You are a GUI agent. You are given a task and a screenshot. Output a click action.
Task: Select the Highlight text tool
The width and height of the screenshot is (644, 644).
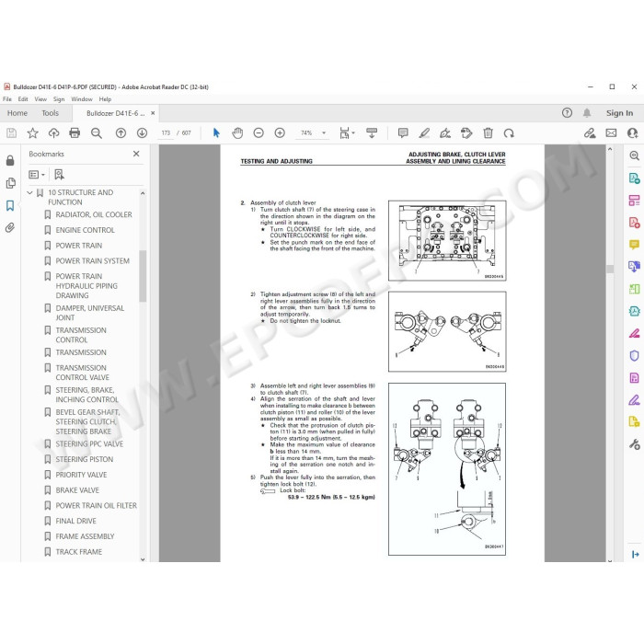tap(424, 133)
